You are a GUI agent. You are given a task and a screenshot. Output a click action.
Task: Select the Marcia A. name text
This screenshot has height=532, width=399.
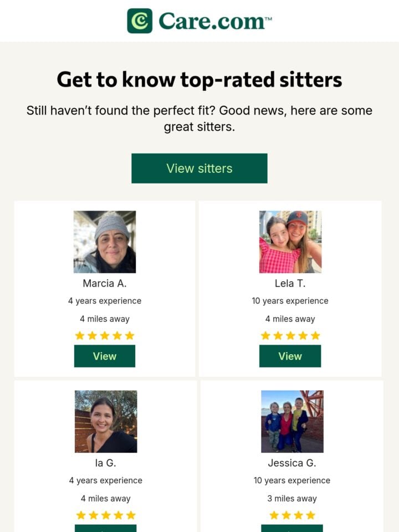click(105, 283)
